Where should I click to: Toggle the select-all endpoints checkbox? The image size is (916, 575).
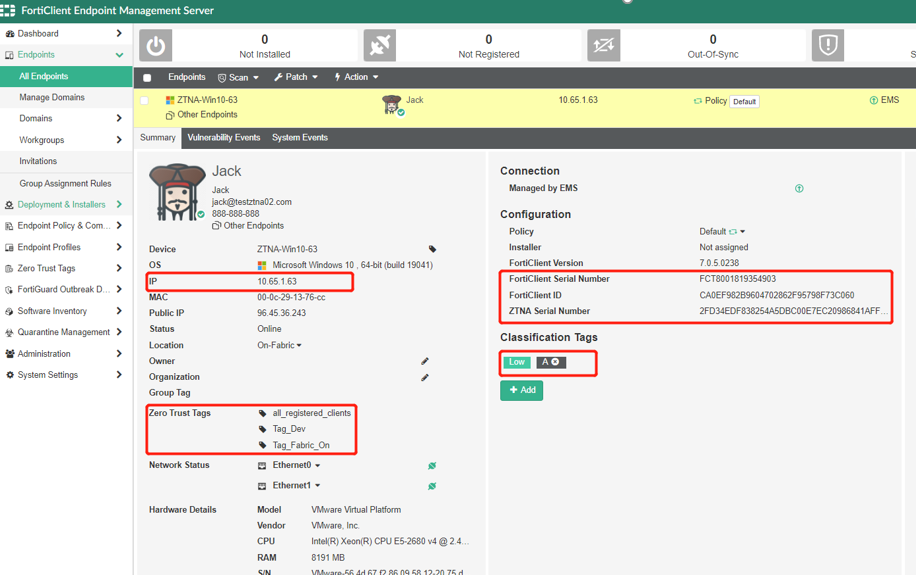click(x=147, y=78)
